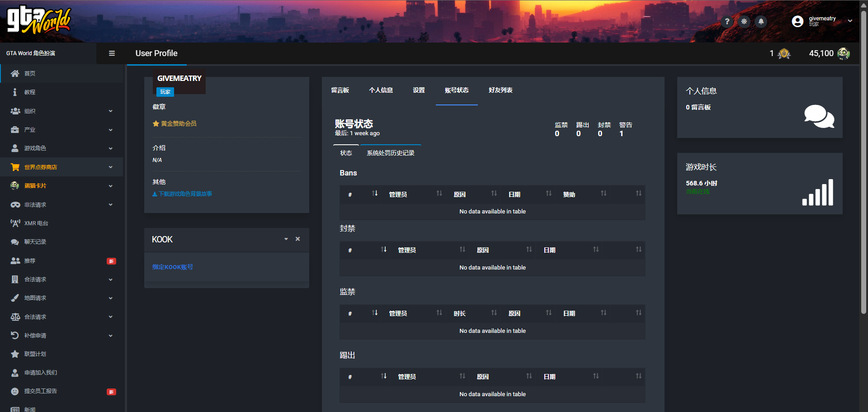Click the givemeatry avatar icon
Screen dimensions: 868x412
797,21
